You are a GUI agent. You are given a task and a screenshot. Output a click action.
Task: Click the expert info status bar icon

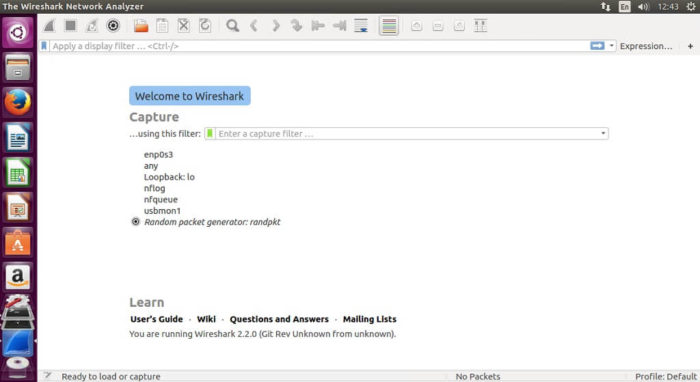click(47, 376)
